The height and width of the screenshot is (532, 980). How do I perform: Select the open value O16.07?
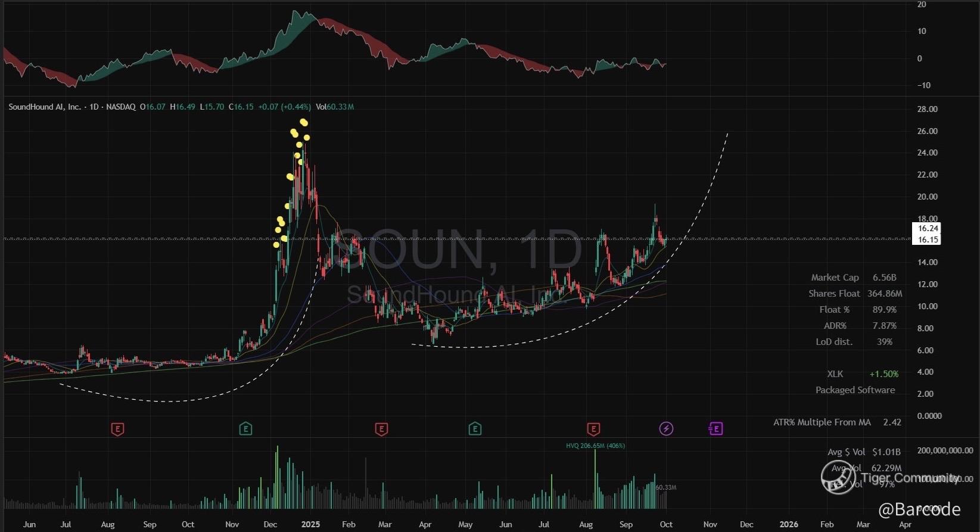coord(153,107)
